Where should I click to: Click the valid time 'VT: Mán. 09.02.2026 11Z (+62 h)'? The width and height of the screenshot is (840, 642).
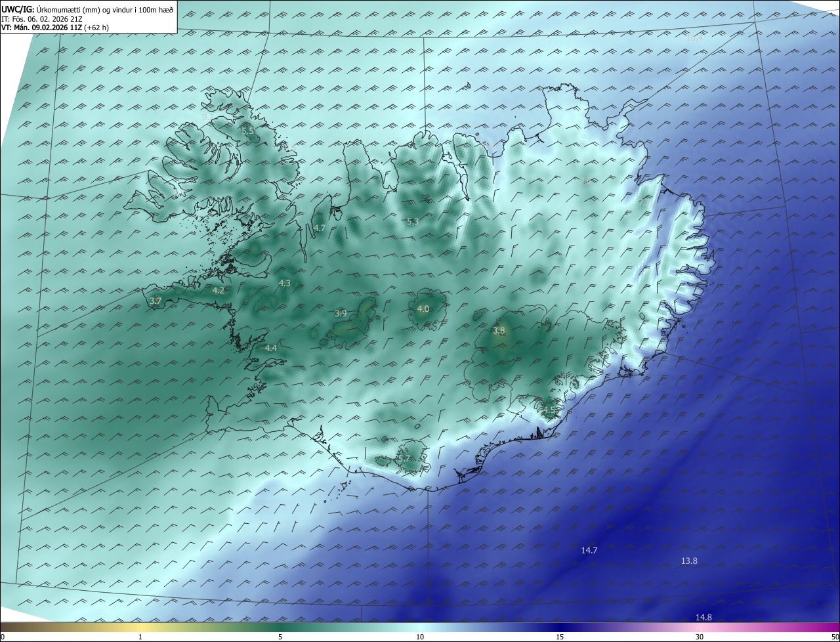(x=54, y=28)
